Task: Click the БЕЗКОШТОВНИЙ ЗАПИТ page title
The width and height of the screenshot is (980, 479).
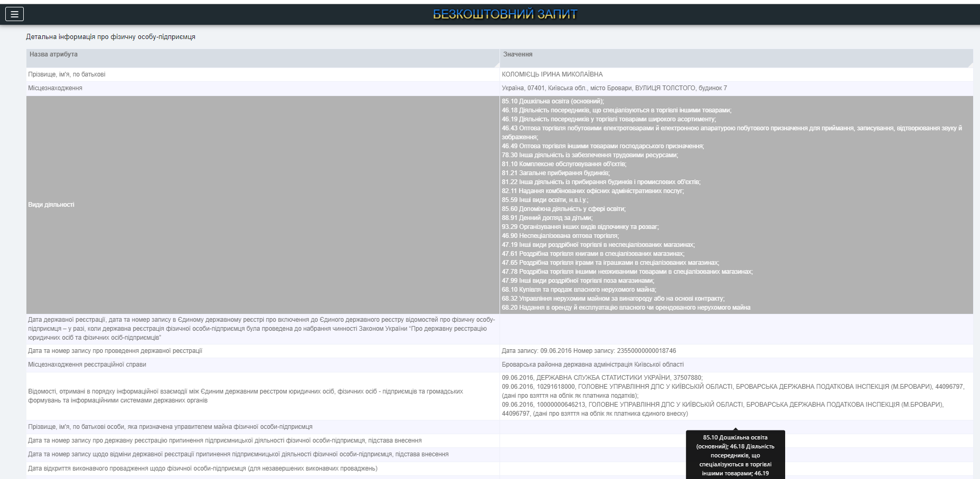Action: (x=505, y=14)
